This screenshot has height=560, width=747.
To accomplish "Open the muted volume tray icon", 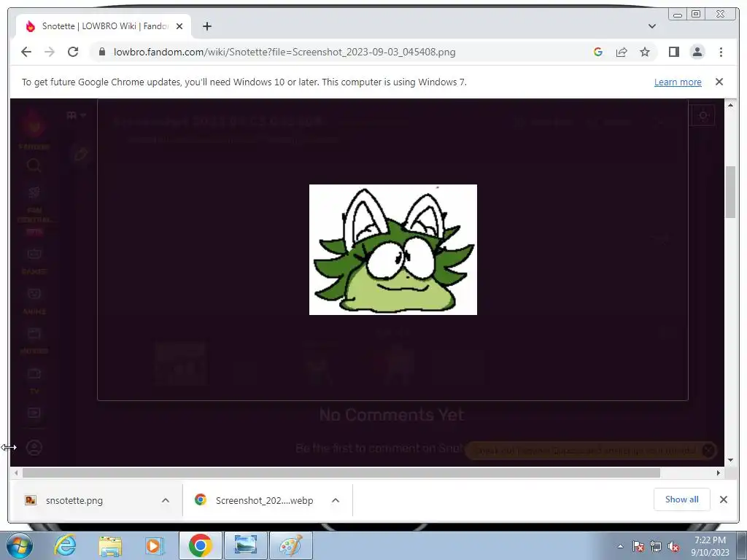I will pyautogui.click(x=673, y=547).
